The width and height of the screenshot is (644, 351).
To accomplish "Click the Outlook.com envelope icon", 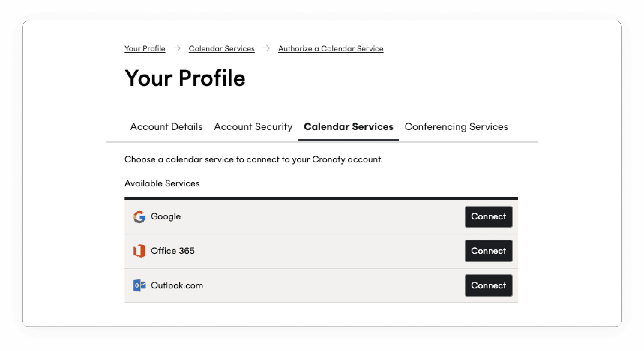I will tap(140, 285).
